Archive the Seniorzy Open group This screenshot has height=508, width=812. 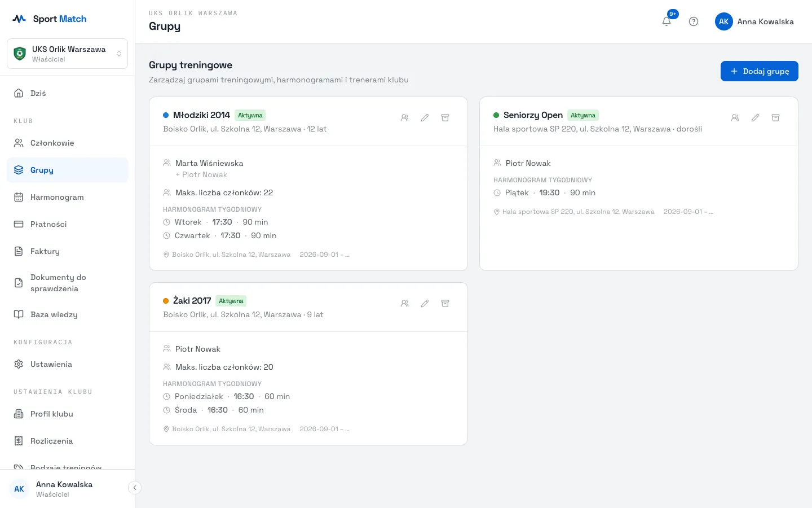pyautogui.click(x=776, y=118)
